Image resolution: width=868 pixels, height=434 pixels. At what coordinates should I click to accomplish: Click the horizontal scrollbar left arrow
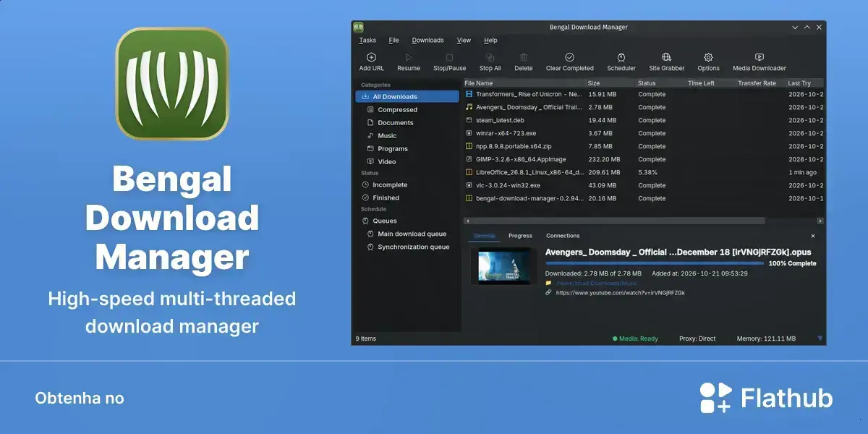467,221
